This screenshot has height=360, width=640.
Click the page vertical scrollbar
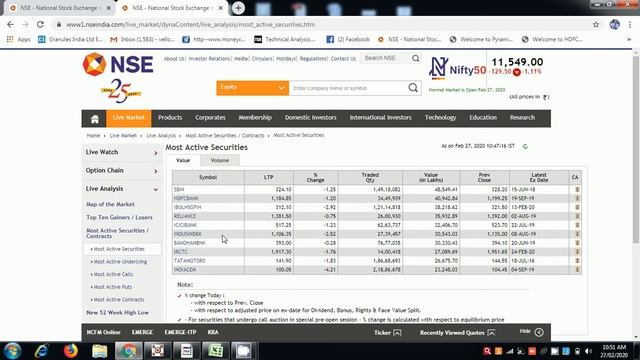pos(636,150)
